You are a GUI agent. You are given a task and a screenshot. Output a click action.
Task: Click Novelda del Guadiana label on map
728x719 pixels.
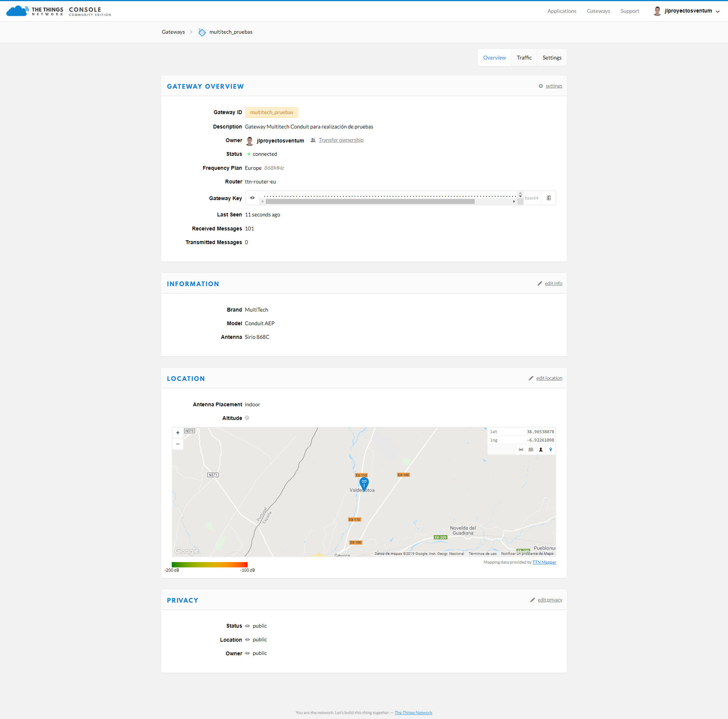coord(463,531)
